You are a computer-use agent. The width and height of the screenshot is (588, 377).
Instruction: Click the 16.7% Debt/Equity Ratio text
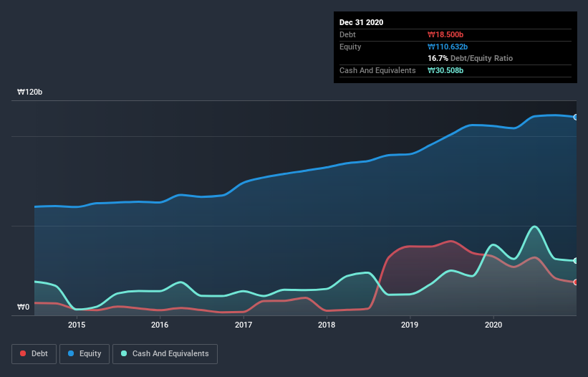tap(471, 58)
